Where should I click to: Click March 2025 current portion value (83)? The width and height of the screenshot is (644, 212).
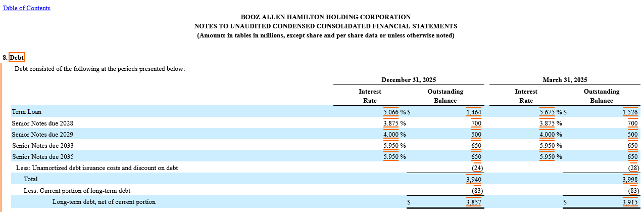[633, 190]
